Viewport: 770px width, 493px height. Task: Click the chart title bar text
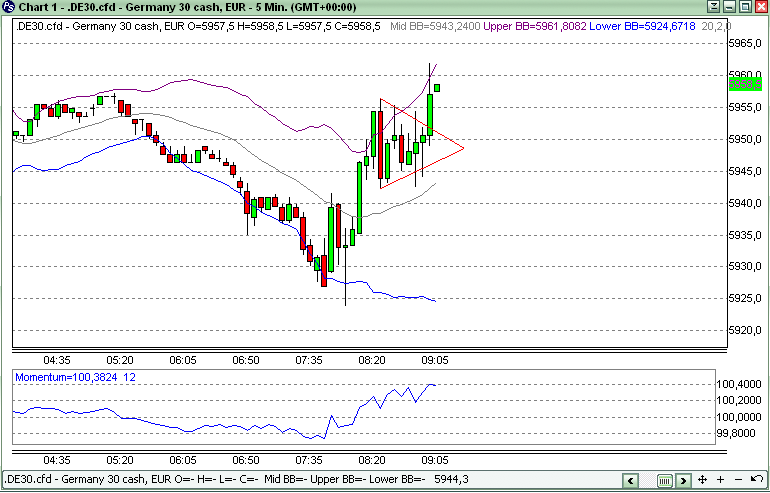coord(187,7)
